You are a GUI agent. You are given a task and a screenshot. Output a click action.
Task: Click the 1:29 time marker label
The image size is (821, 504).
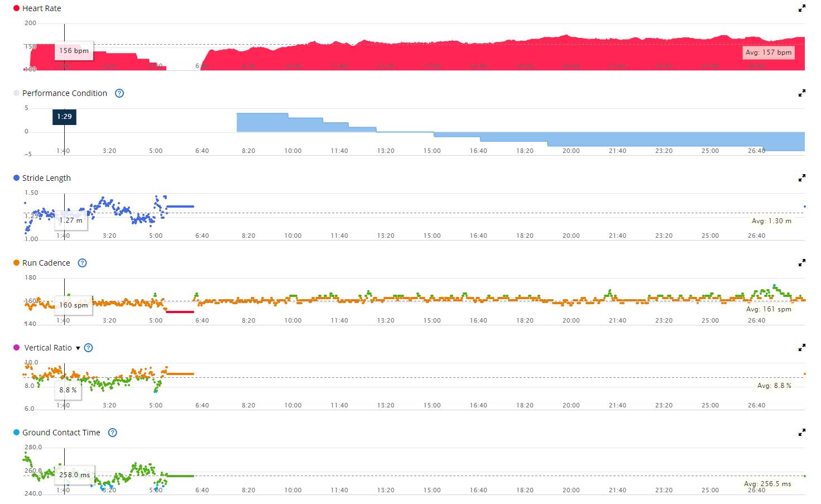64,117
